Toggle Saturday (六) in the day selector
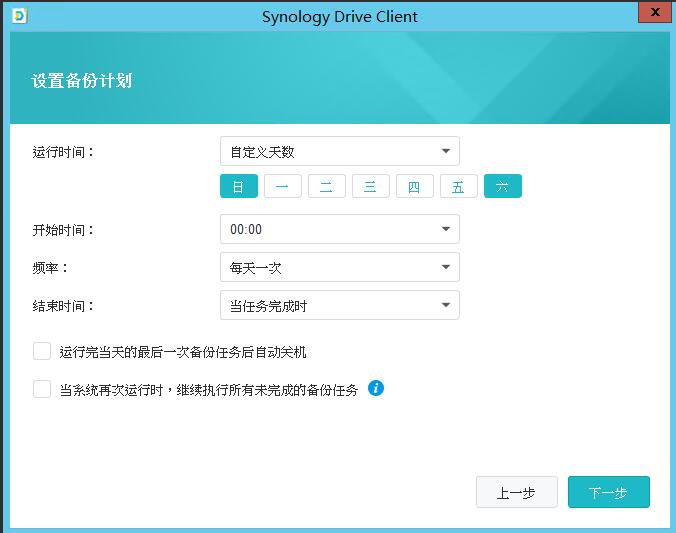This screenshot has height=533, width=676. pos(502,186)
